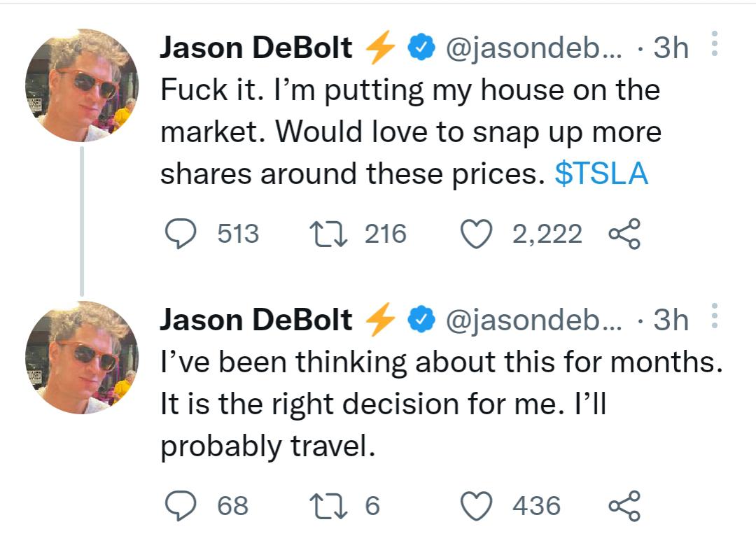The width and height of the screenshot is (756, 536).
Task: Retweet the first tweet with 216 retweets
Action: (328, 234)
